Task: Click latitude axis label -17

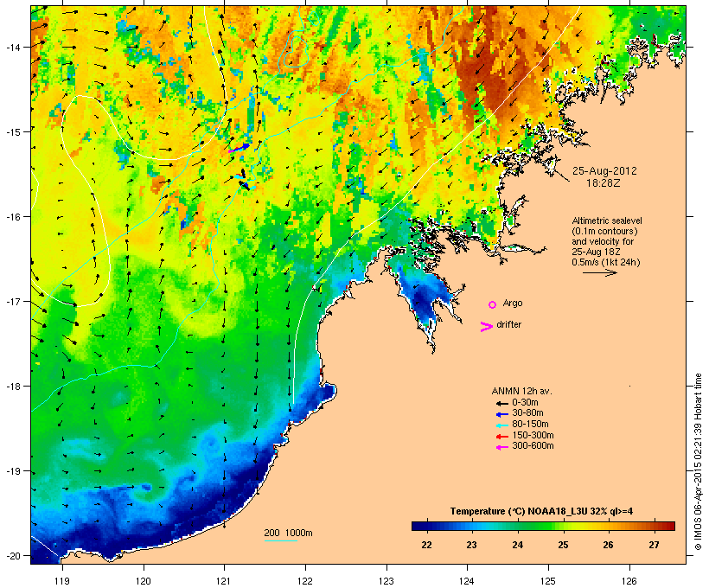Action: coord(12,302)
